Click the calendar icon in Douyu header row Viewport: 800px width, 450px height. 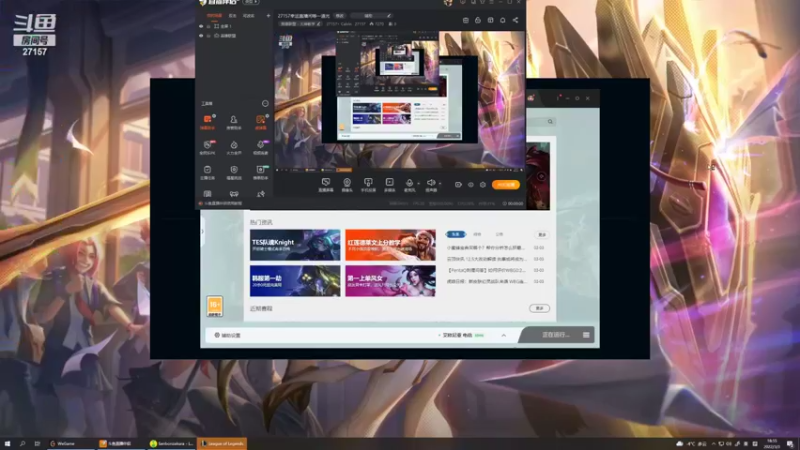(466, 20)
